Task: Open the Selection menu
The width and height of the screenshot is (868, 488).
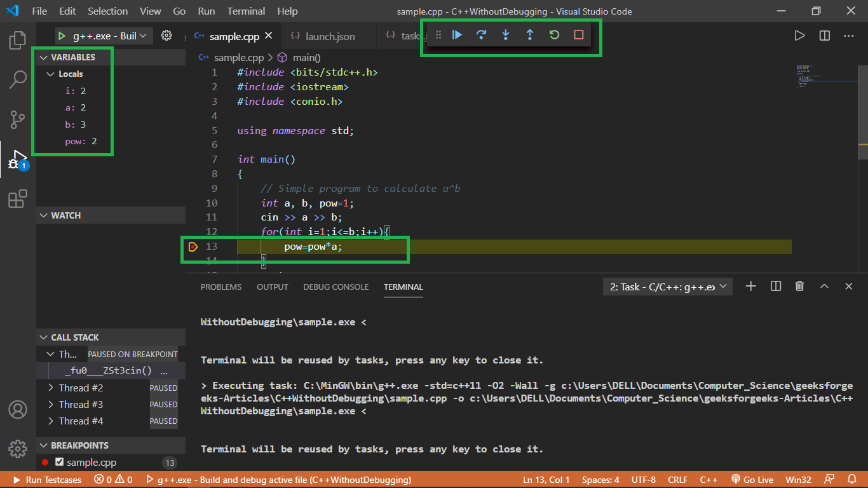Action: tap(107, 11)
